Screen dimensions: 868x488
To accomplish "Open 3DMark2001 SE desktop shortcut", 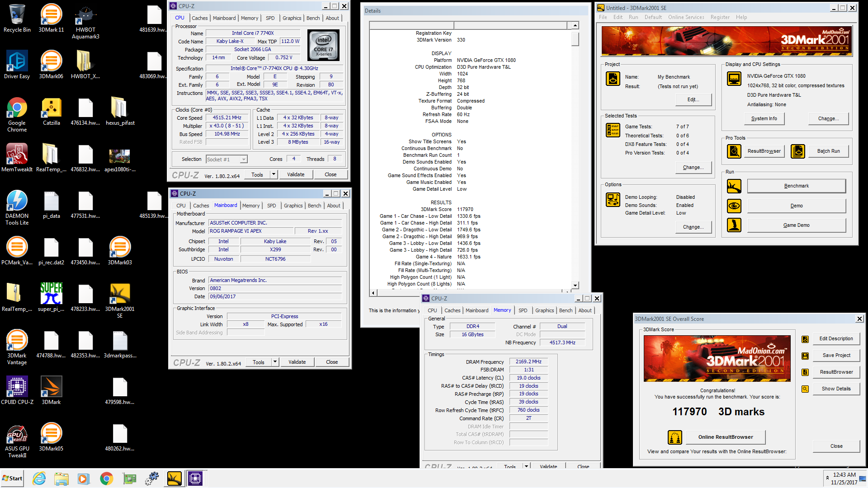I will [120, 300].
